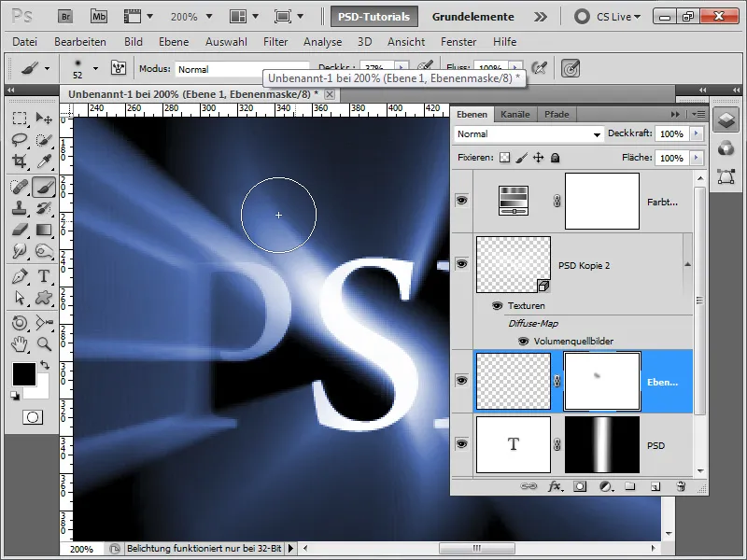The image size is (747, 560).
Task: Reset default foreground and background colors
Action: click(x=15, y=395)
